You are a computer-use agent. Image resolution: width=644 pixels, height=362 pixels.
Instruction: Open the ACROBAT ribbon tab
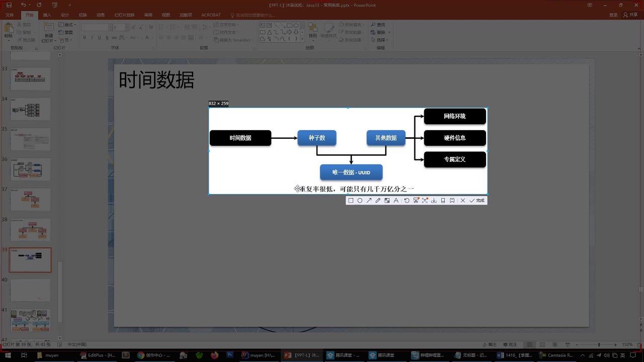pos(211,15)
